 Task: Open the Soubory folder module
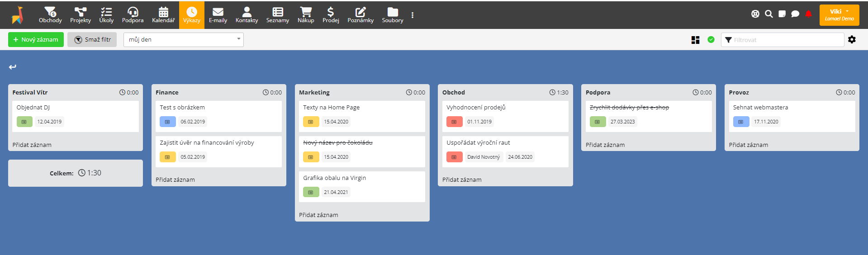coord(393,15)
